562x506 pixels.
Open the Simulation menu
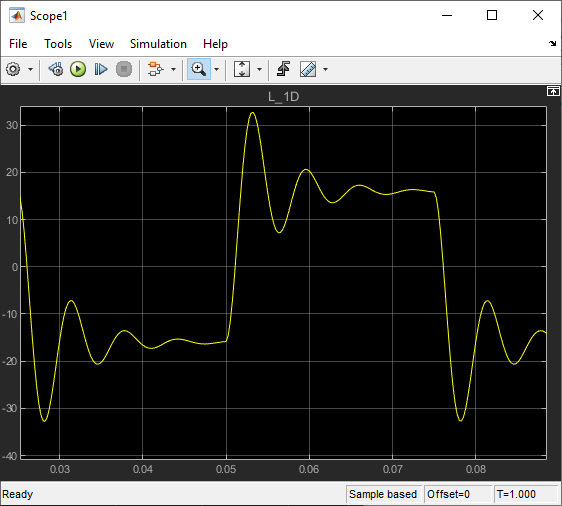tap(158, 44)
